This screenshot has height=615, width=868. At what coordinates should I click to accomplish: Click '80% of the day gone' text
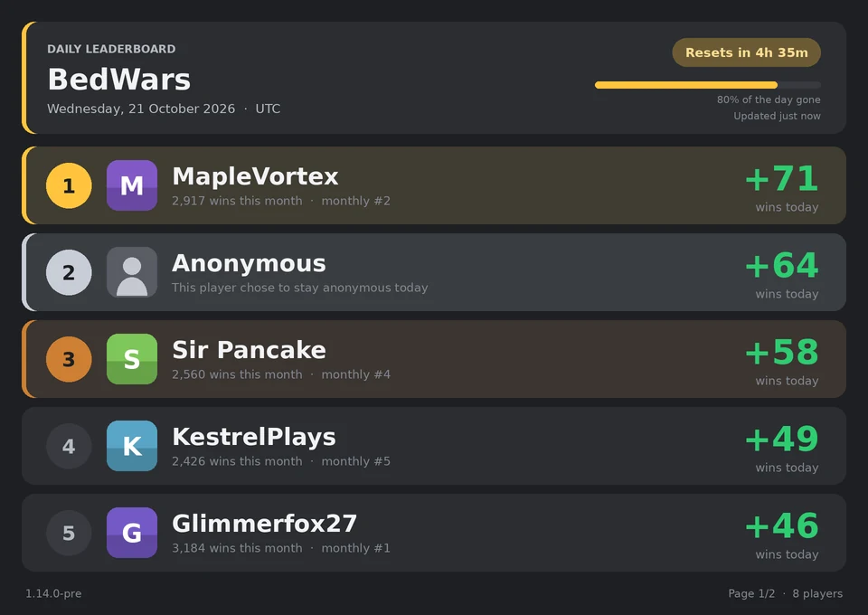pyautogui.click(x=769, y=99)
